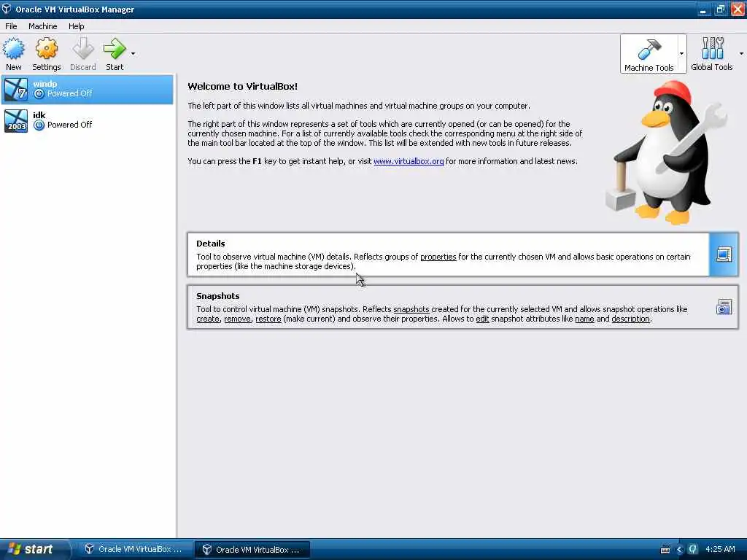The width and height of the screenshot is (747, 560).
Task: Click the 4:25 AM clock
Action: pos(720,549)
